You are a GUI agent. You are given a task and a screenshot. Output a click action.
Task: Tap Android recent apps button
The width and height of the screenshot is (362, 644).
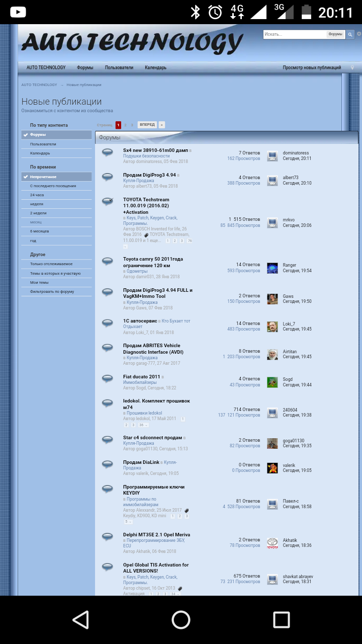coord(282,619)
